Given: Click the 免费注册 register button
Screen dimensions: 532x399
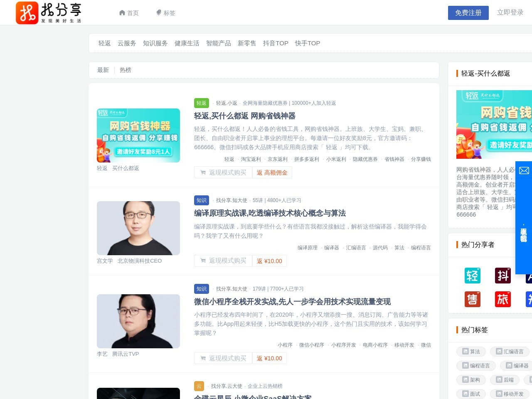Looking at the screenshot, I should point(468,13).
